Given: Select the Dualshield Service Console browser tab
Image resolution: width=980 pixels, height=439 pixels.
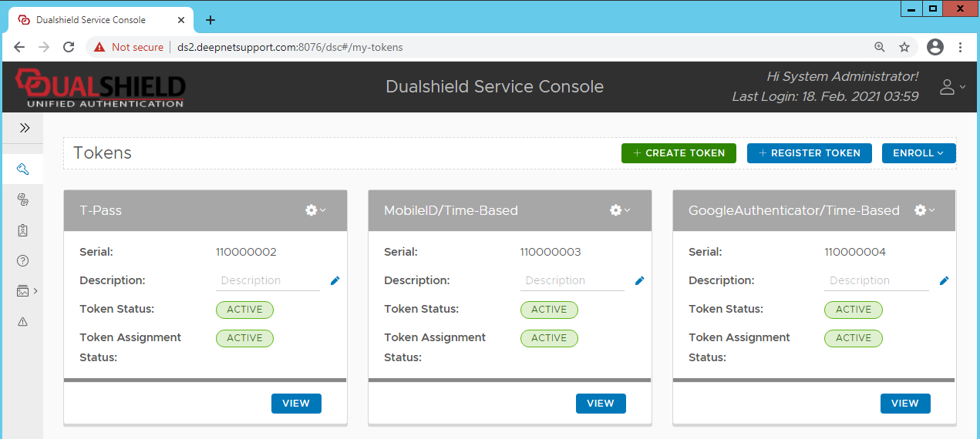Looking at the screenshot, I should click(x=91, y=20).
